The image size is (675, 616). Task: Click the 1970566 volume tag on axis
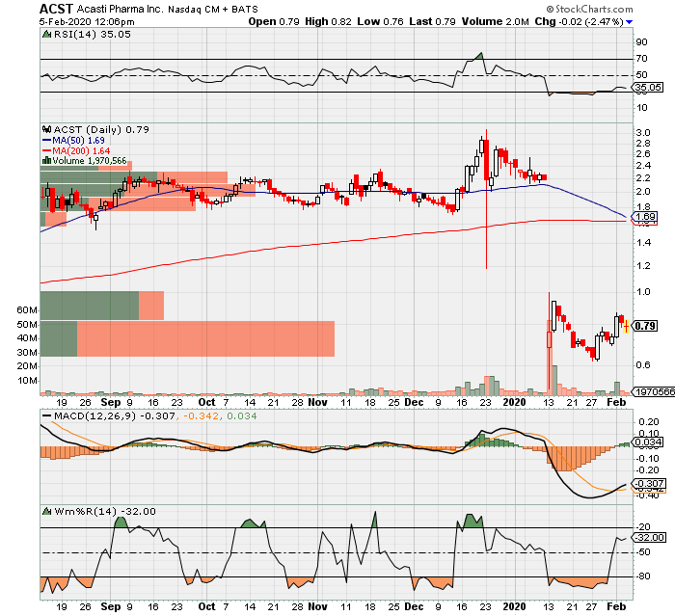[655, 391]
